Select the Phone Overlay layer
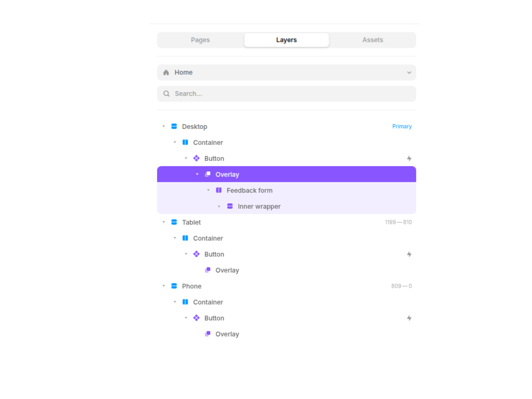This screenshot has height=399, width=532. (227, 334)
